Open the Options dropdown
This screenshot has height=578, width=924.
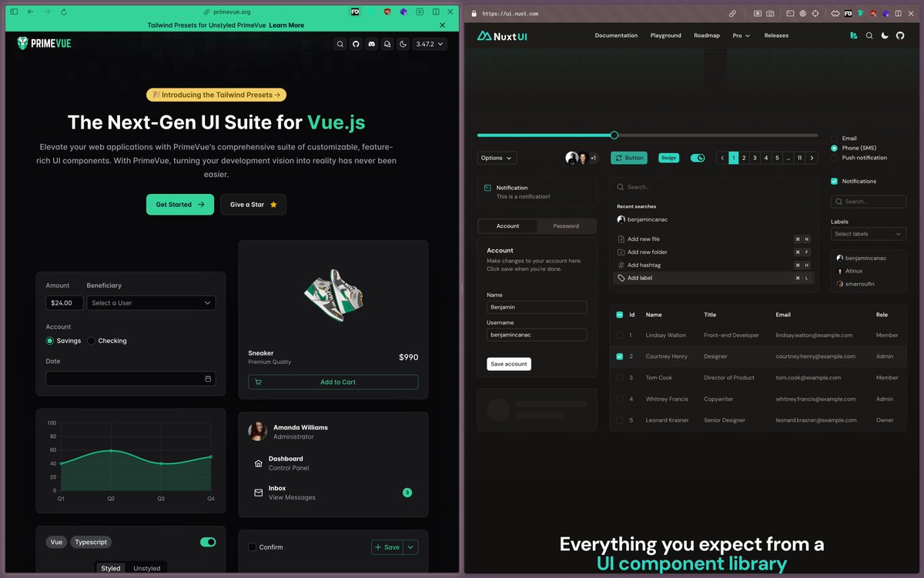tap(497, 158)
